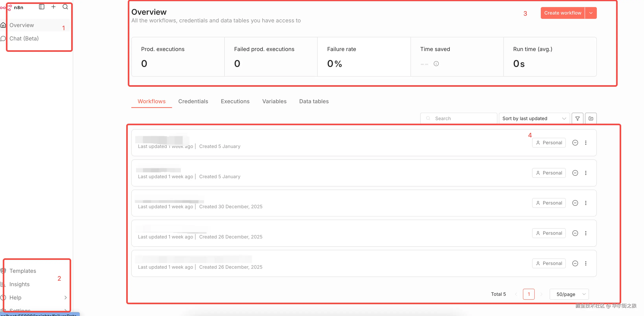Toggle the sidebar collapse panel icon
This screenshot has width=644, height=316.
[41, 7]
